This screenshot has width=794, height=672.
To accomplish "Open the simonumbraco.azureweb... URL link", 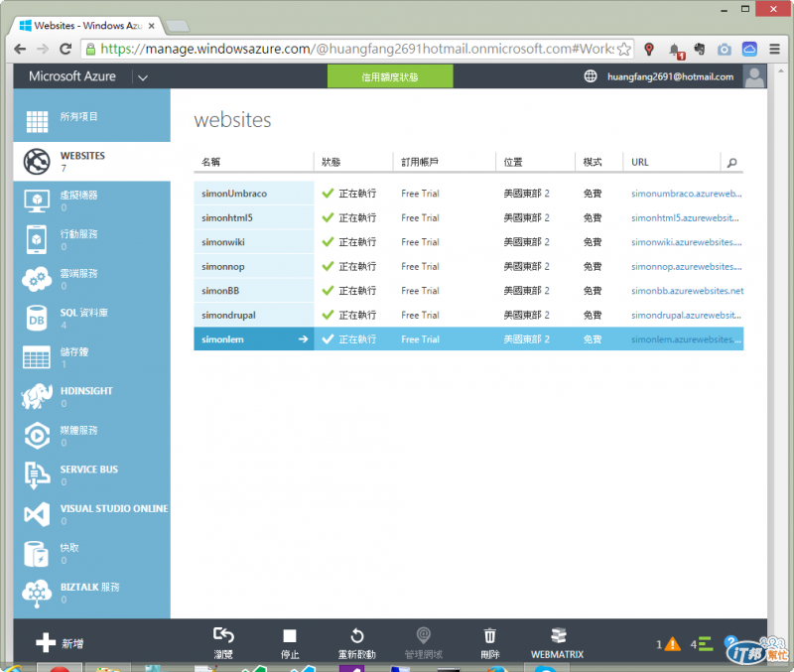I will point(686,194).
